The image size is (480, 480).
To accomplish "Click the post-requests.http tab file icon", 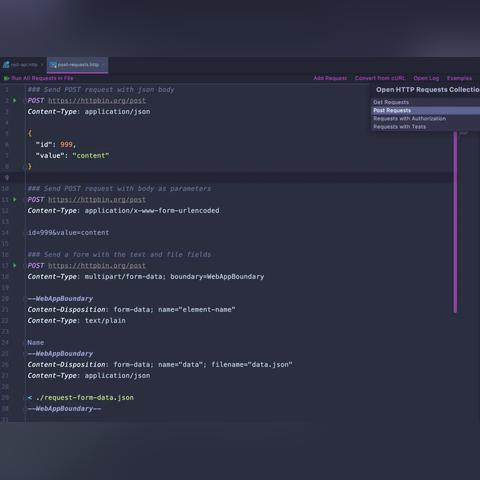I will pos(53,65).
